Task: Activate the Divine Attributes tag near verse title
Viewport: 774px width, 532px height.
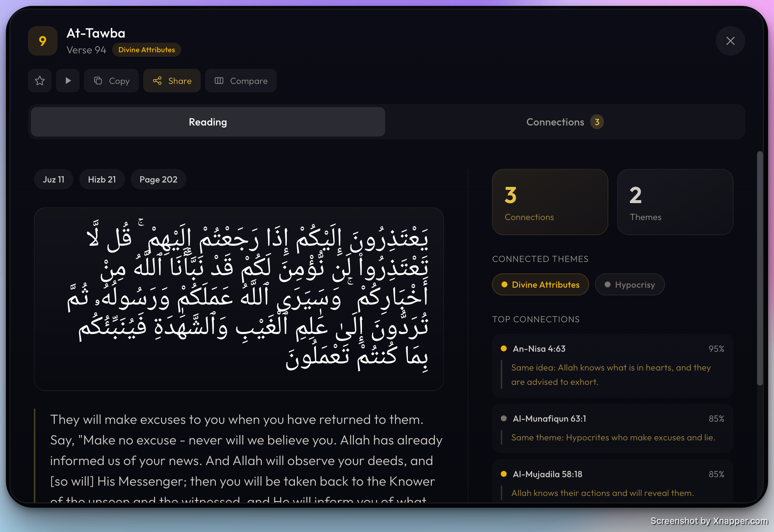Action: [x=147, y=50]
